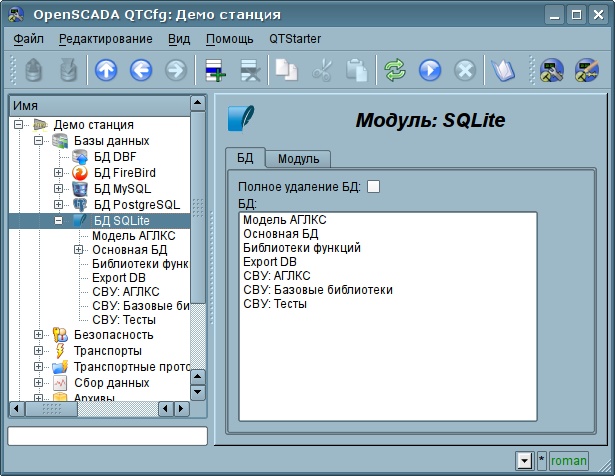This screenshot has height=476, width=615.
Task: Expand the 'Транспорты' tree node
Action: click(38, 351)
